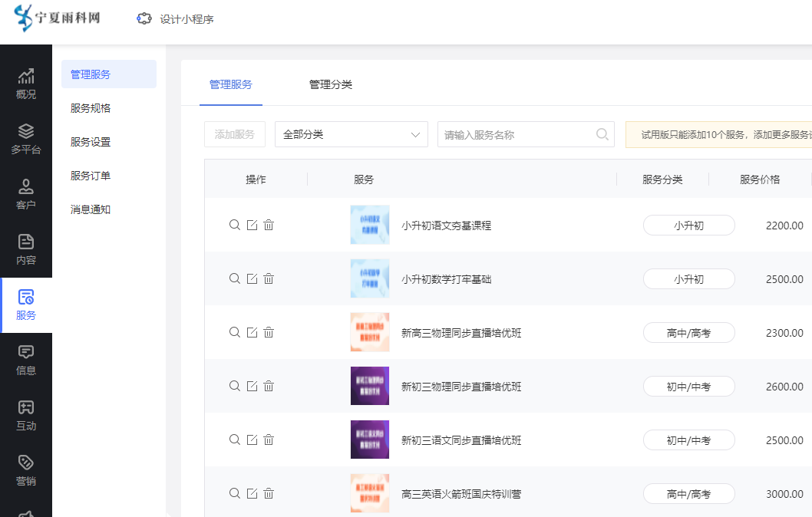Click the 服务价格 column header
The width and height of the screenshot is (812, 517).
pyautogui.click(x=760, y=179)
